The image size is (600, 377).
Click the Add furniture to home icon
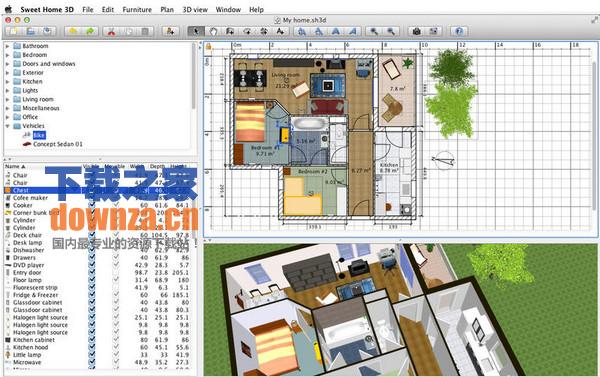170,31
